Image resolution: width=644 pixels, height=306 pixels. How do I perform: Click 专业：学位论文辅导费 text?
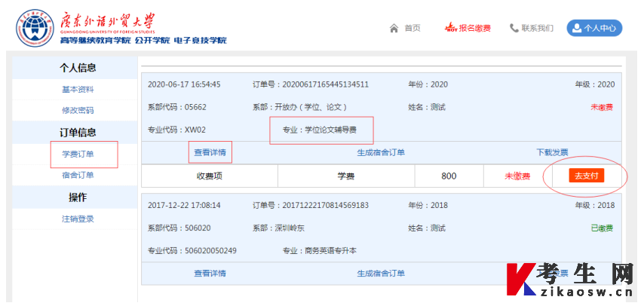pyautogui.click(x=320, y=130)
